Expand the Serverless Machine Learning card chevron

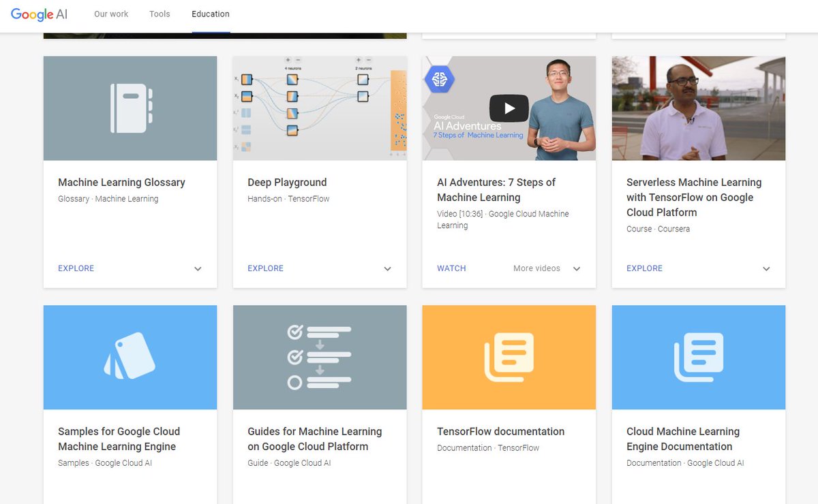tap(766, 269)
